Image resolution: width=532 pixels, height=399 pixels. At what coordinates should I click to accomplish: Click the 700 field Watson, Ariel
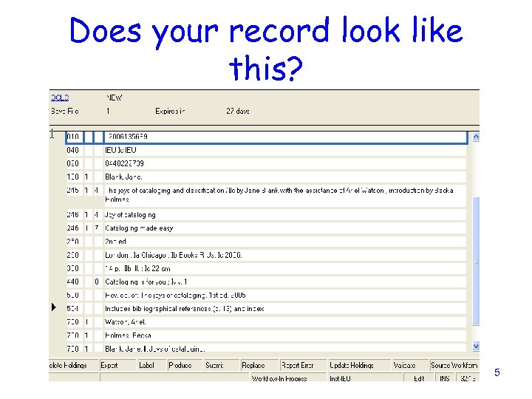[285, 322]
